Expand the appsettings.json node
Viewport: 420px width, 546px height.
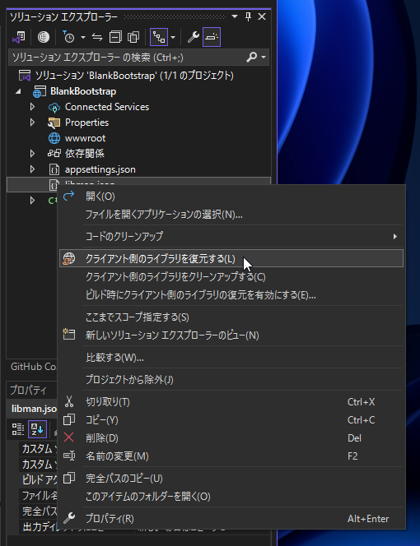coord(32,169)
